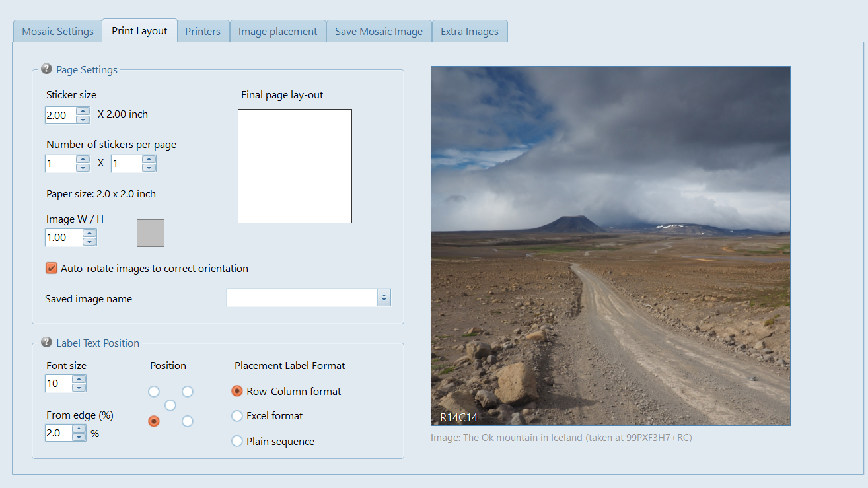The image size is (868, 488).
Task: Open the Save Mosaic Image tab
Action: pyautogui.click(x=379, y=31)
